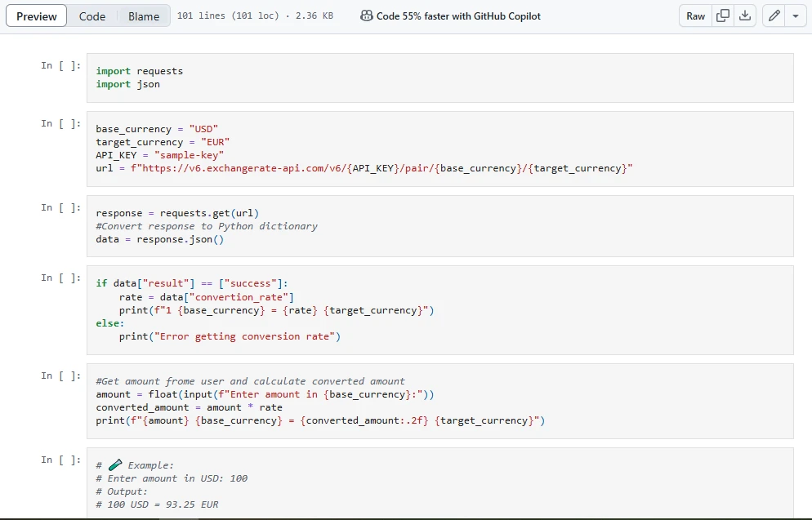The width and height of the screenshot is (812, 520).
Task: Expand the more edit options dropdown arrow
Action: [x=796, y=16]
